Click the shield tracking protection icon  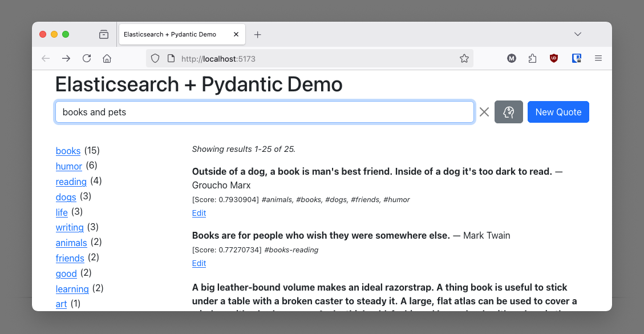click(155, 58)
